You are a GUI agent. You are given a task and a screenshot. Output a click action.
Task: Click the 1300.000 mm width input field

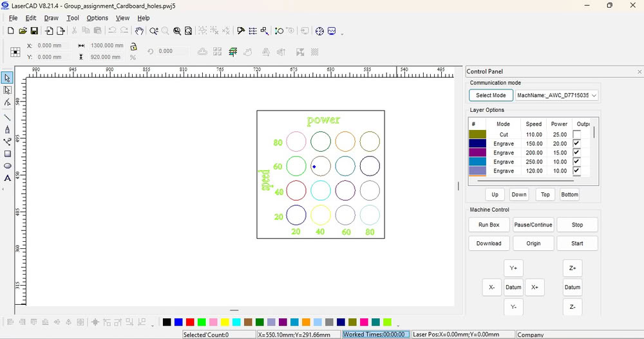[107, 46]
